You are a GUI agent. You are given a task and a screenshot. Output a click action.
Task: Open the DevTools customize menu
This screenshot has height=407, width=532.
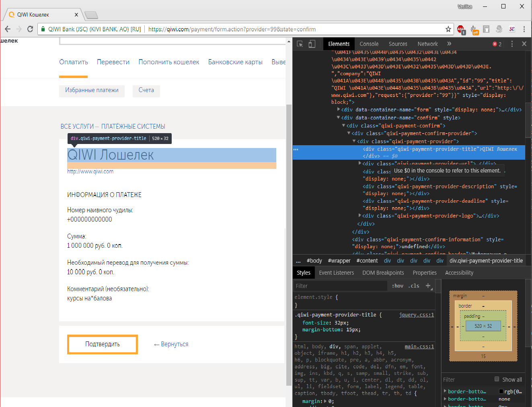click(512, 44)
